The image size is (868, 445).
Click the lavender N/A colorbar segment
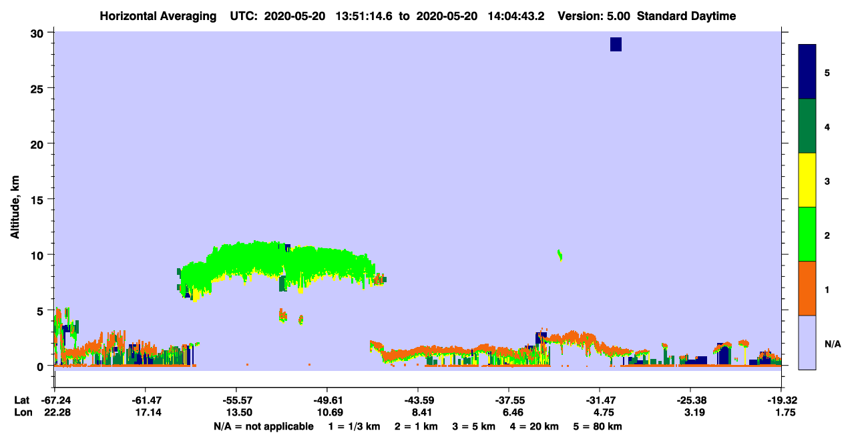point(807,342)
